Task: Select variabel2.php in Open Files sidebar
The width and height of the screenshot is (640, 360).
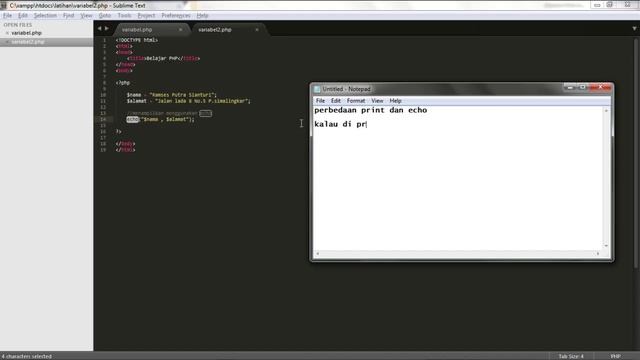Action: point(28,42)
